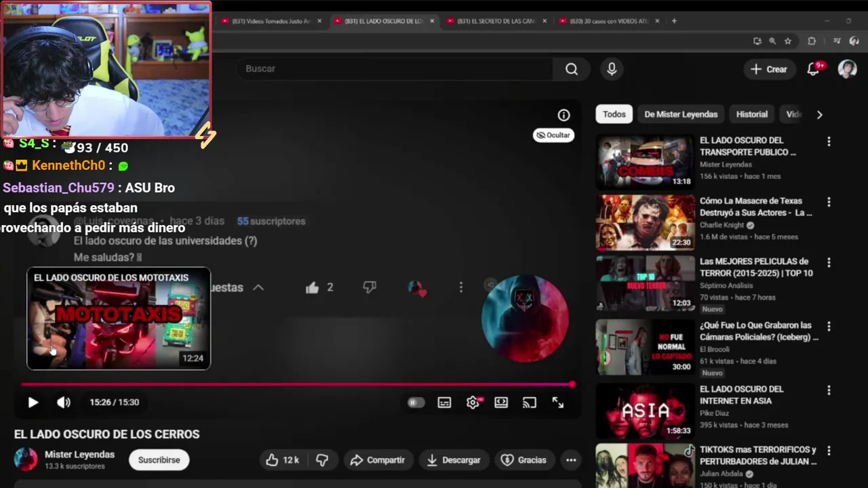Screen dimensions: 868x488
Task: Open player settings gear
Action: tap(473, 403)
